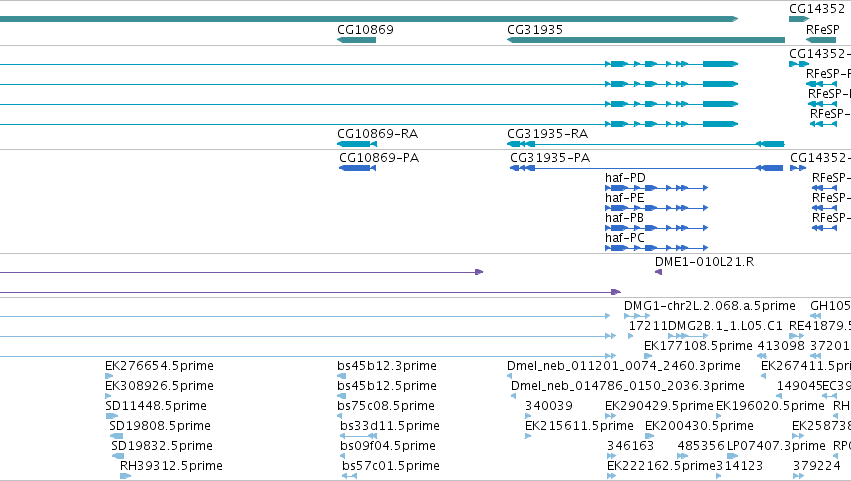Select the EK222162.5prime EST label
Screen dimensions: 851x481
pyautogui.click(x=661, y=466)
